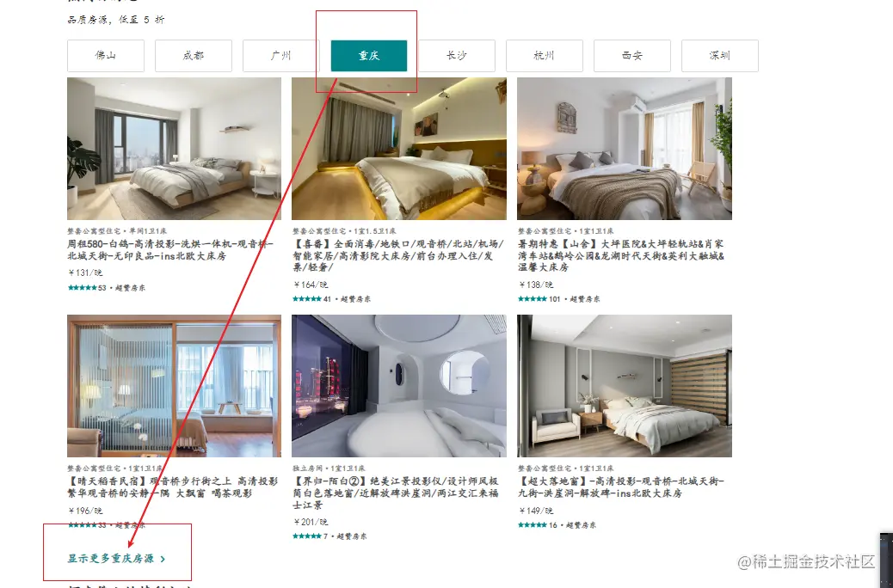Open the 【山舍】 listing photo
This screenshot has height=588, width=893.
[x=625, y=149]
